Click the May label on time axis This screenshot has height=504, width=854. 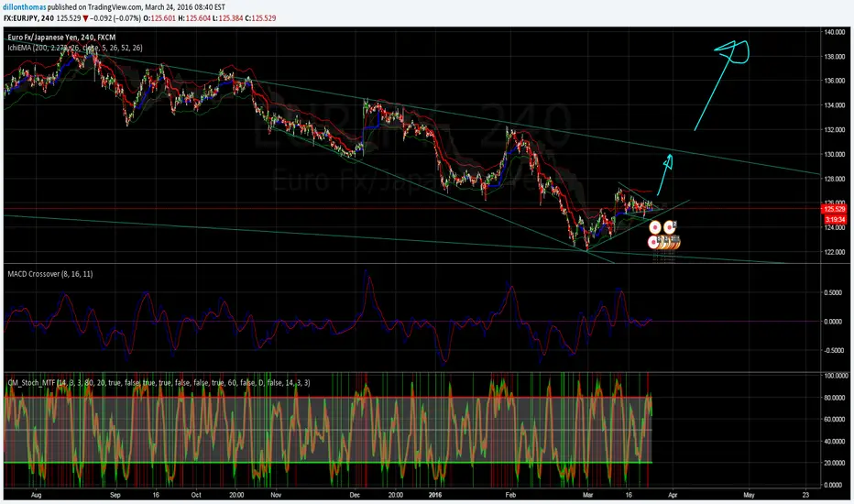coord(749,495)
